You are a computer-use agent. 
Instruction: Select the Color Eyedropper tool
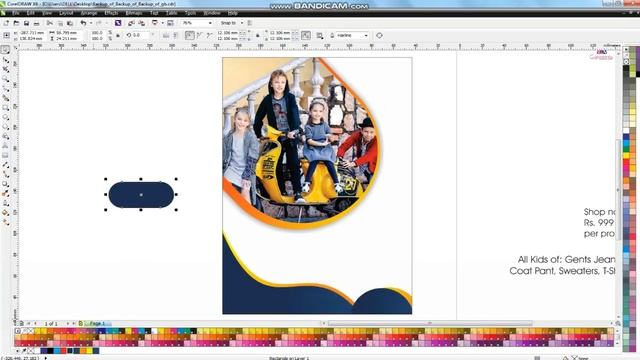(5, 193)
